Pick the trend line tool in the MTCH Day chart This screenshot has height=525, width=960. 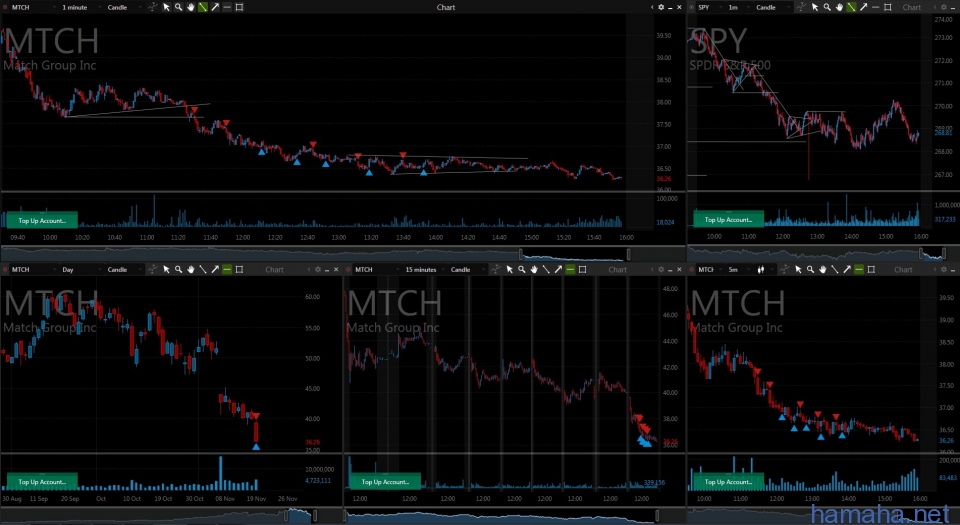click(x=203, y=269)
